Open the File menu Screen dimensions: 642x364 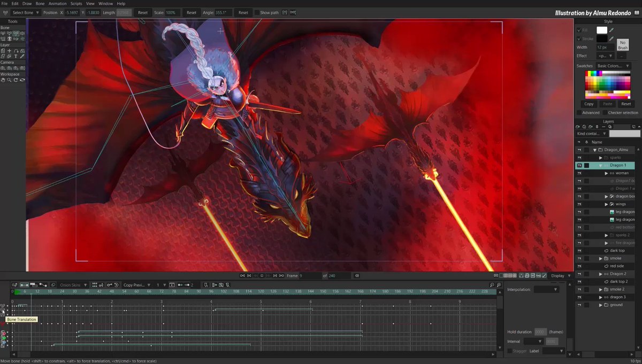coord(4,3)
